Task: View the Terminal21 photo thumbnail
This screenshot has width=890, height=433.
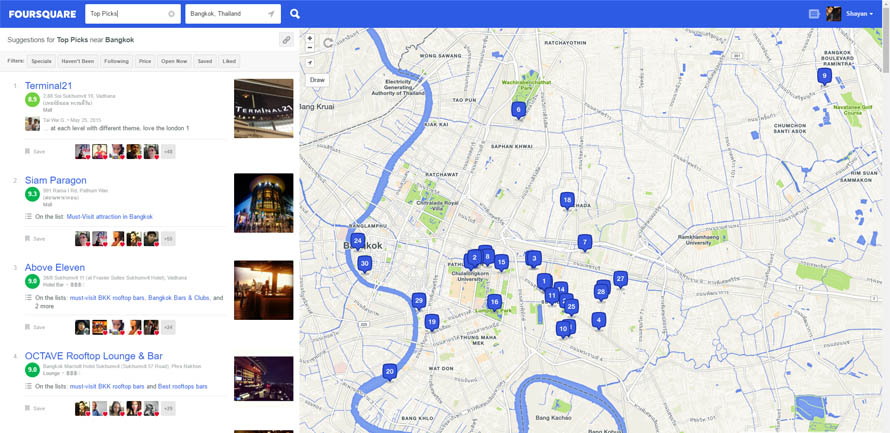Action: [x=264, y=108]
